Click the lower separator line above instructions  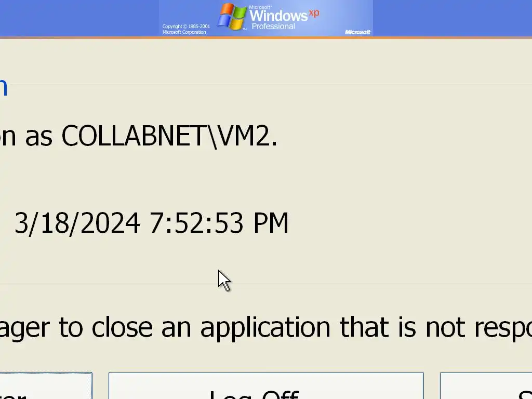coord(266,284)
